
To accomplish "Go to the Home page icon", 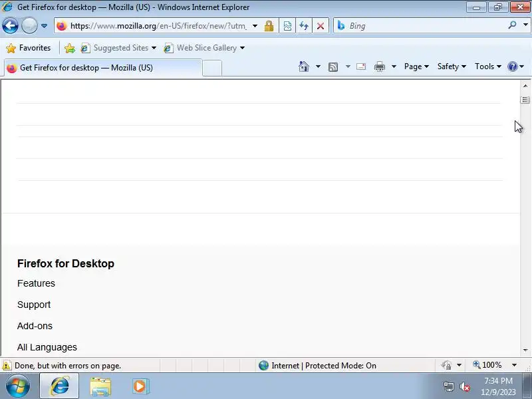I will [x=304, y=66].
